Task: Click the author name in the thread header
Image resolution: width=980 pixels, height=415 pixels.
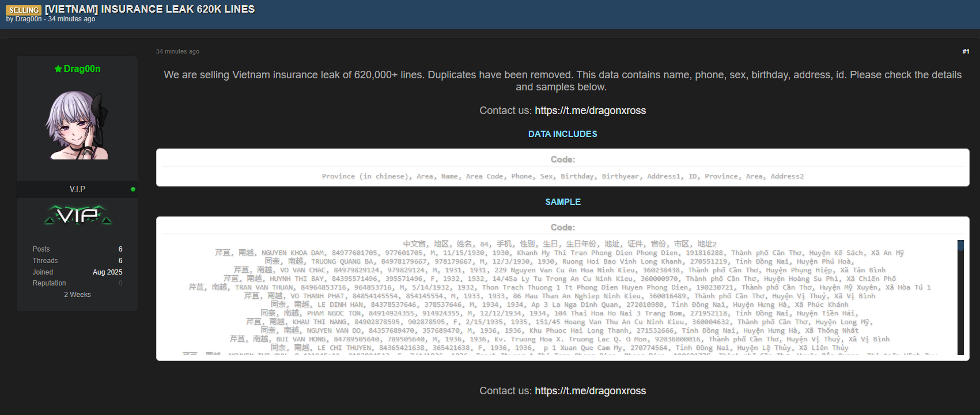Action: pos(28,19)
